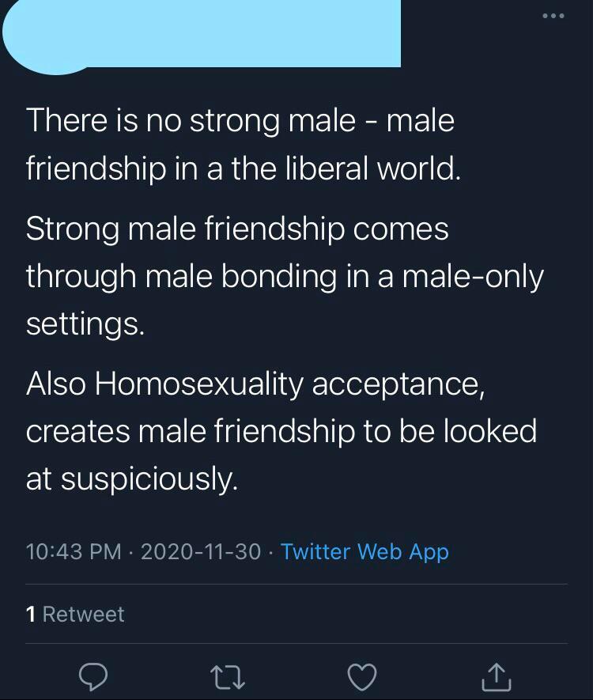Toggle the heart to unlike if already liked

[362, 678]
